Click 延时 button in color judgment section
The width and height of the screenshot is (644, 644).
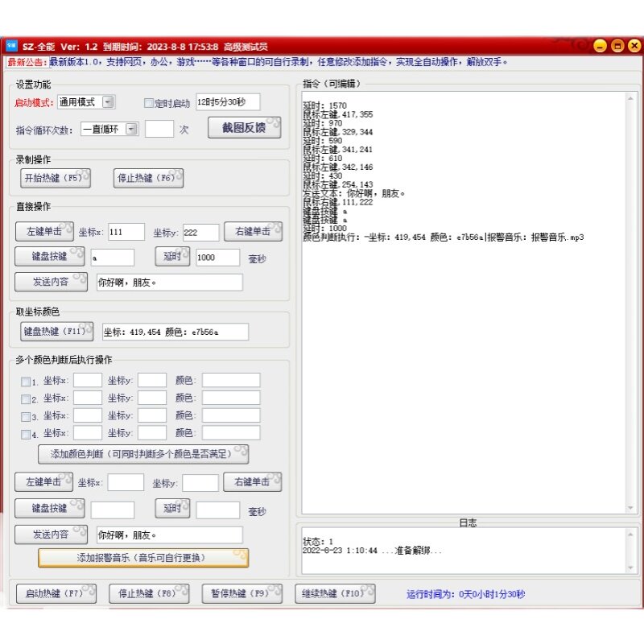[x=172, y=509]
